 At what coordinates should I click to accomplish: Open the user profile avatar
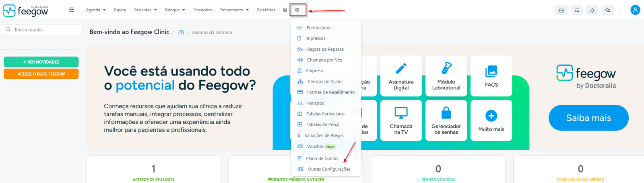[635, 10]
